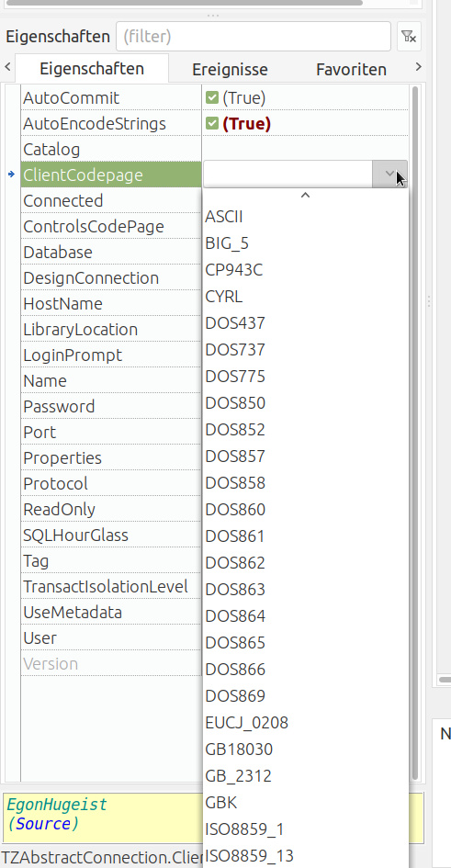Follow the (Source) link in hint panel
451x868 pixels.
pyautogui.click(x=42, y=823)
